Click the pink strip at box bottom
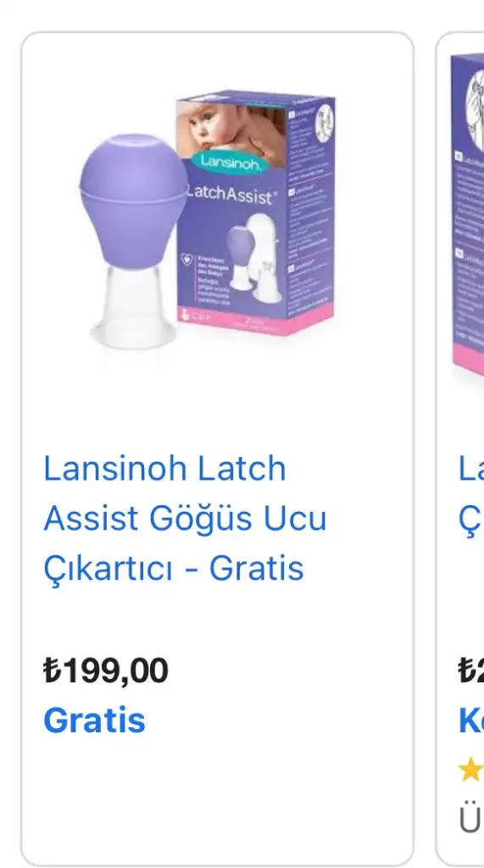Viewport: 484px width, 868px height. [256, 319]
